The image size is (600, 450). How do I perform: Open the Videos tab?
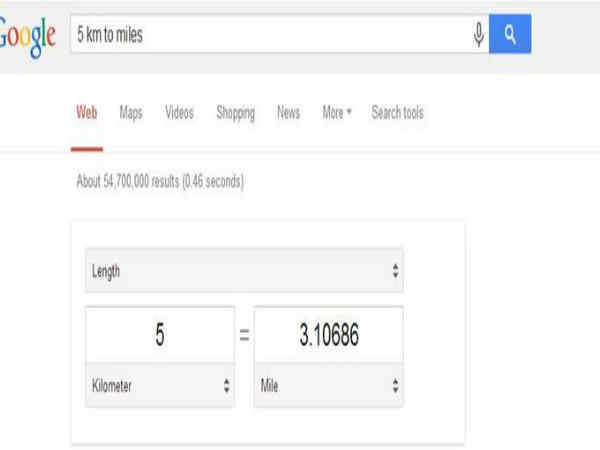click(x=179, y=113)
